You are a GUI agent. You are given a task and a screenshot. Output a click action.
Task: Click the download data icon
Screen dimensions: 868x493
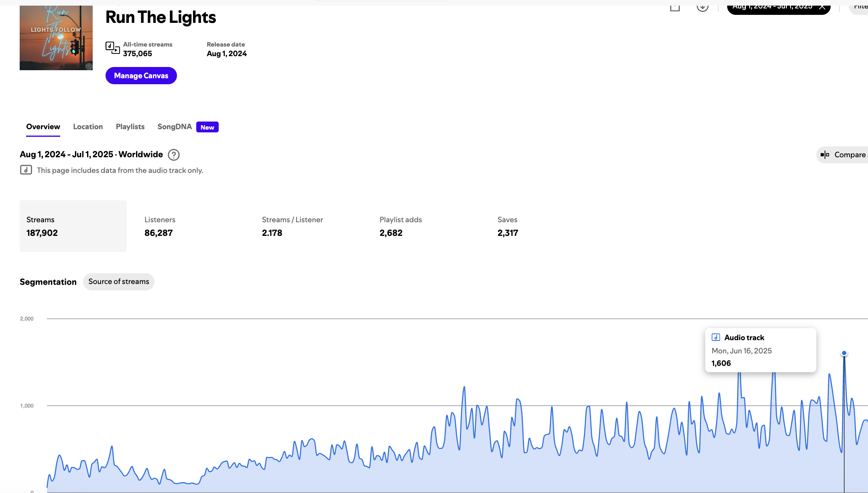click(x=702, y=7)
